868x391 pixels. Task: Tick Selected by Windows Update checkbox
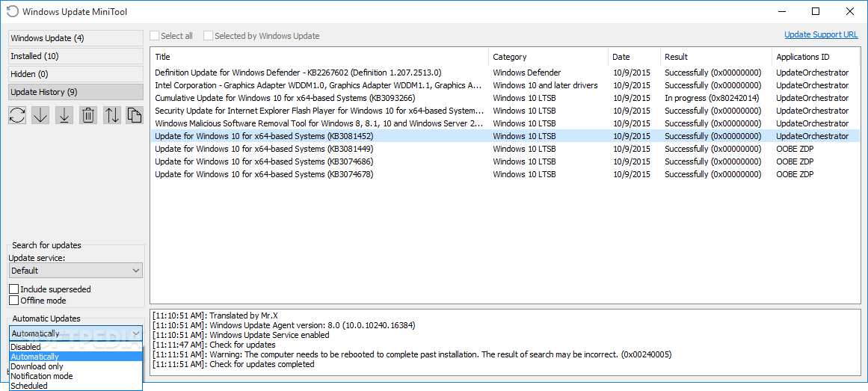(x=208, y=35)
